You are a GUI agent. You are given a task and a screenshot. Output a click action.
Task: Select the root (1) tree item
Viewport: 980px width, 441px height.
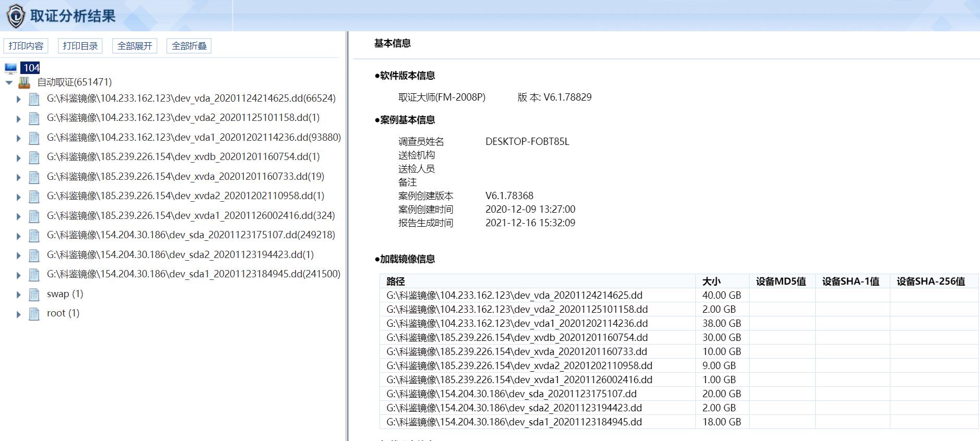coord(63,313)
